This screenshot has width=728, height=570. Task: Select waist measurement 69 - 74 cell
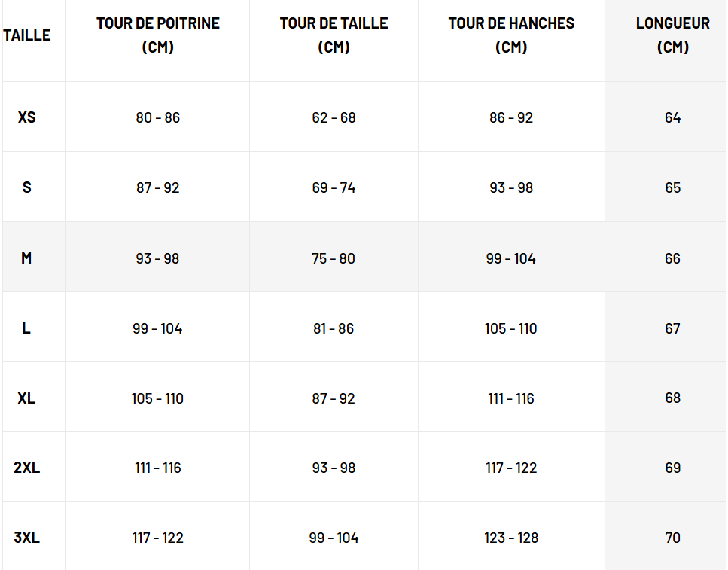click(334, 187)
